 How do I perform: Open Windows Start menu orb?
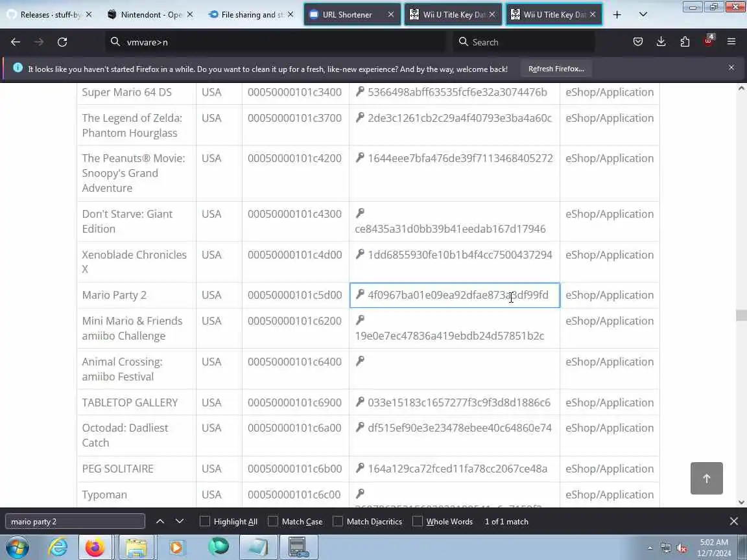(17, 548)
